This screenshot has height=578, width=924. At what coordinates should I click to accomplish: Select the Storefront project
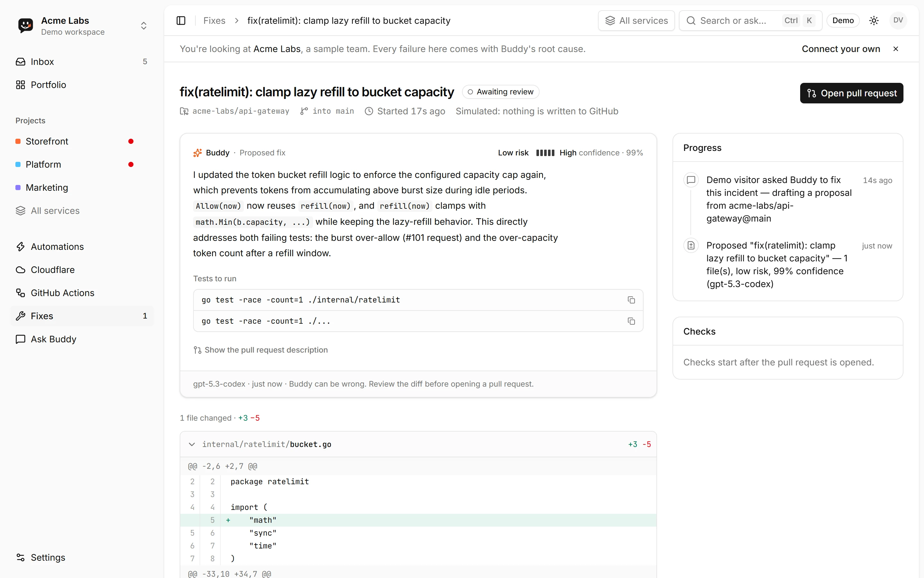(x=82, y=141)
